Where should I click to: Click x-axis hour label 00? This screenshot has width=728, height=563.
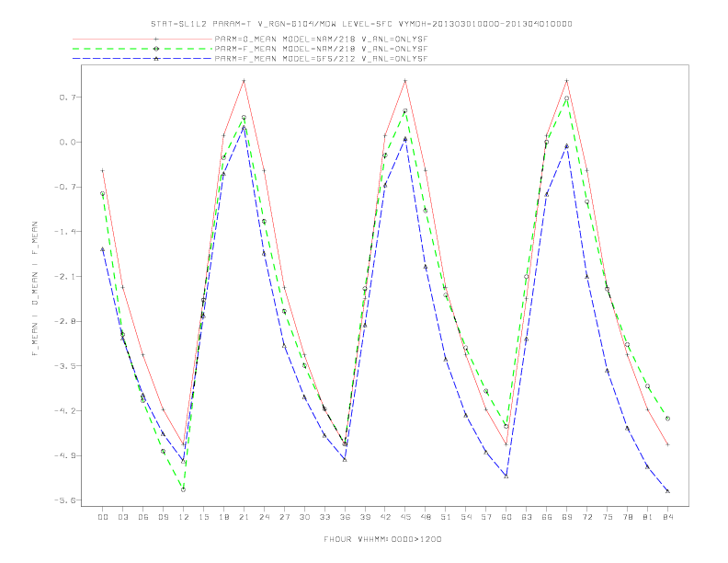pos(103,517)
